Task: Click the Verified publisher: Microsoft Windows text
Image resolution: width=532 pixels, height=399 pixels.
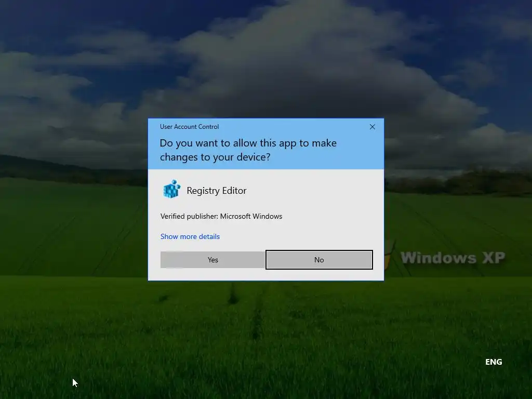Action: (x=221, y=217)
